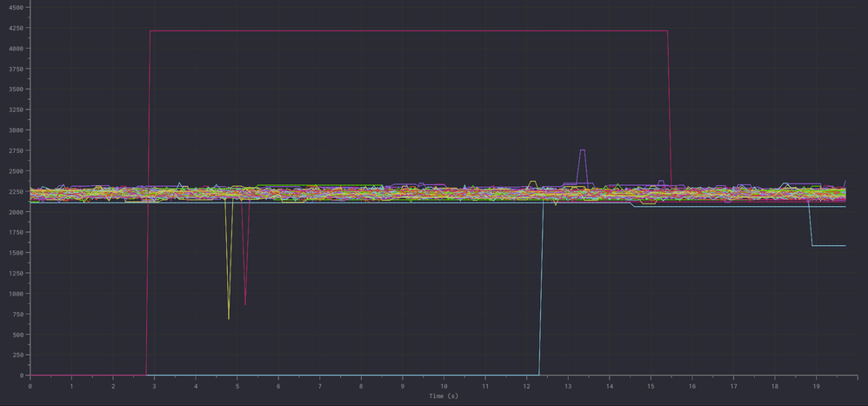Click time-axis tick label 4
Screen dimensions: 868x406
[196, 385]
